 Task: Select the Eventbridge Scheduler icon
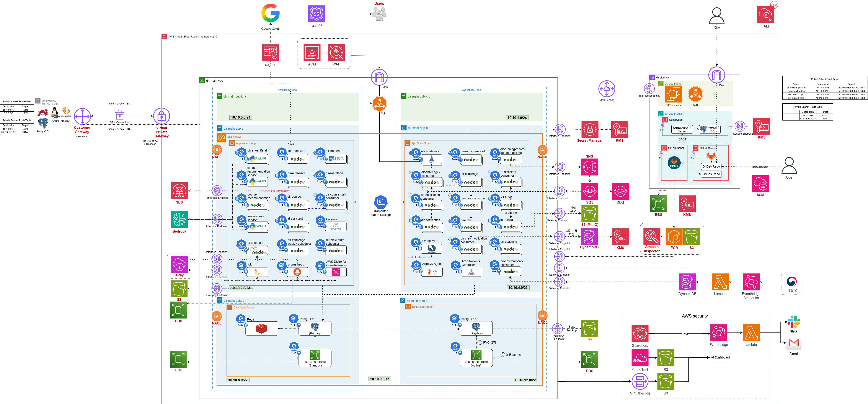(x=751, y=282)
